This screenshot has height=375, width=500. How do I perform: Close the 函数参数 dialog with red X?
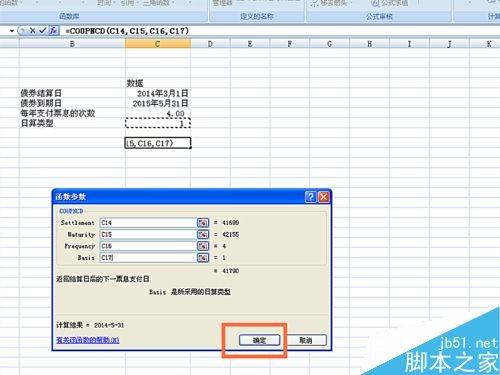click(x=324, y=197)
